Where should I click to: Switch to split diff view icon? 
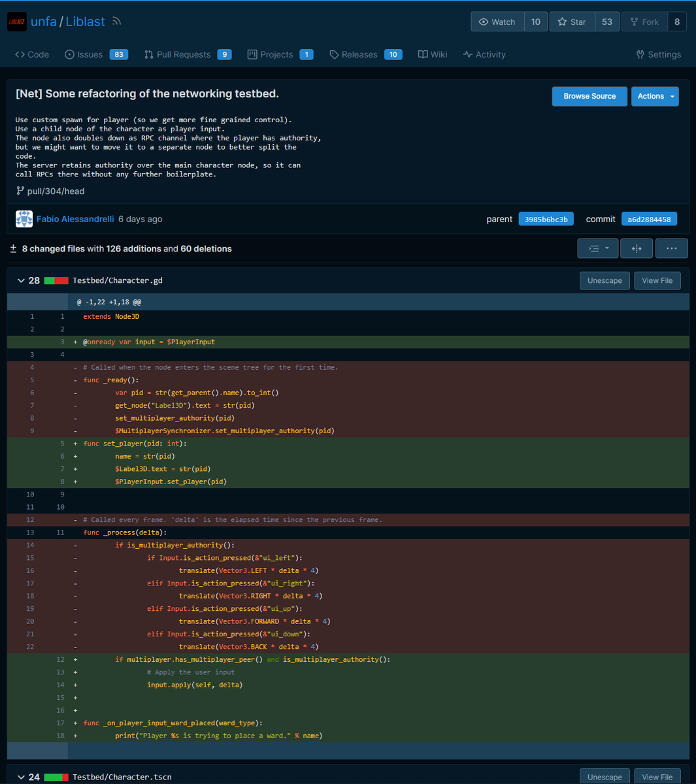636,248
